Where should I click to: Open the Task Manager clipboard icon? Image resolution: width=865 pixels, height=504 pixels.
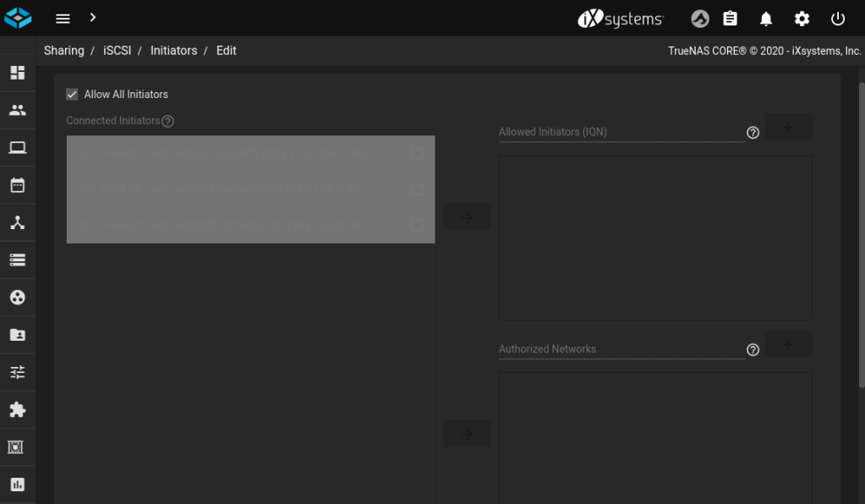(731, 19)
